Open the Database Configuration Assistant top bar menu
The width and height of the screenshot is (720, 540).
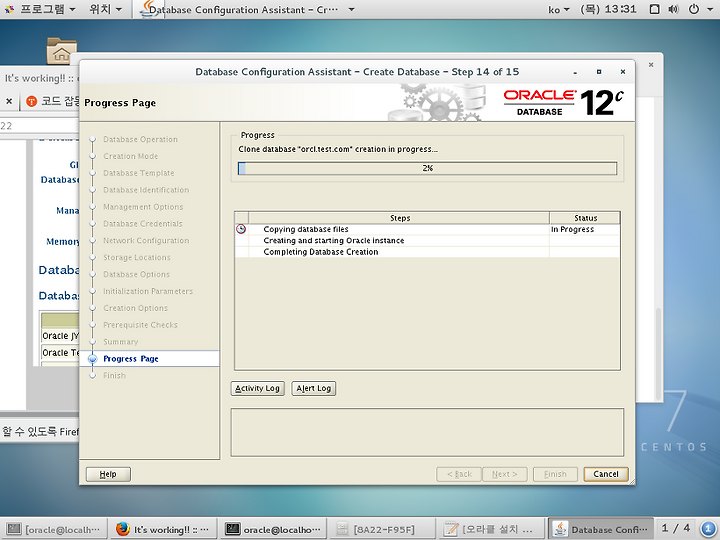[x=248, y=9]
